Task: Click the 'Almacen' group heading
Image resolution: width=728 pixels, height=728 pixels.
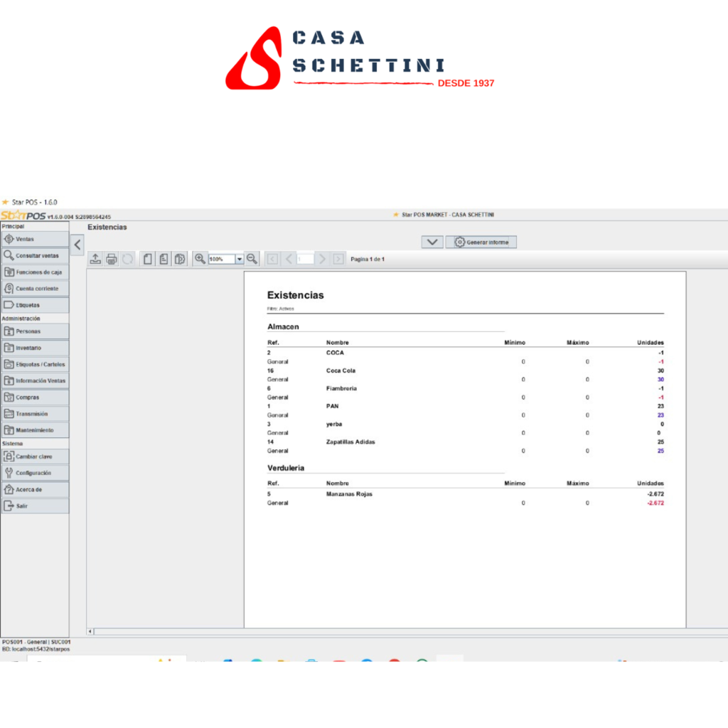Action: pos(283,327)
